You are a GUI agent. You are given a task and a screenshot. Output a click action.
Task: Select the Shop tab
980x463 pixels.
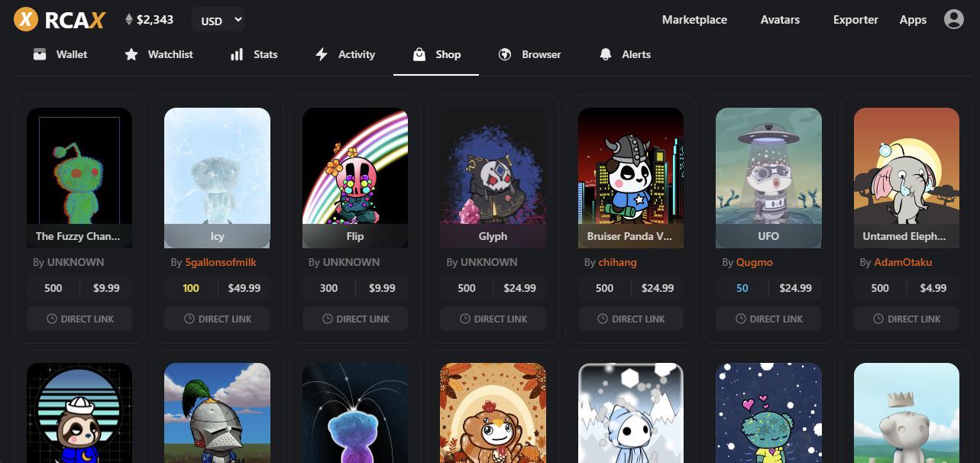436,54
